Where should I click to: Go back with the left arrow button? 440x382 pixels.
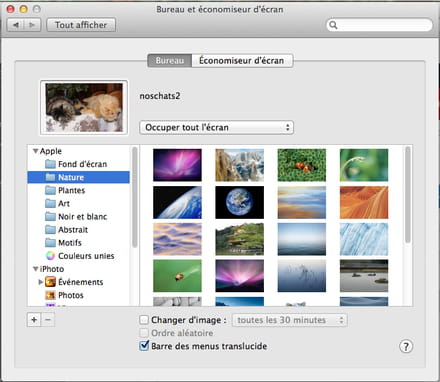pos(15,25)
